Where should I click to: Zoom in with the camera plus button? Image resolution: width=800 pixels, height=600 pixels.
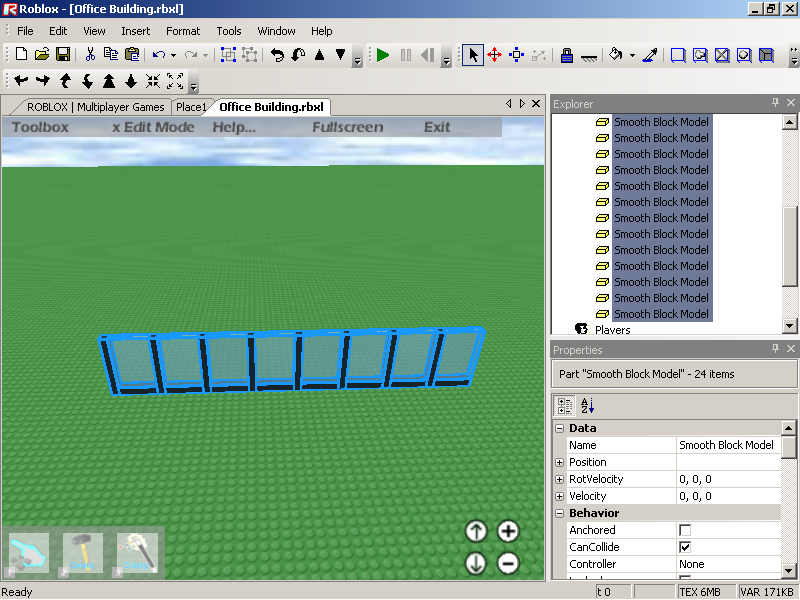pos(508,531)
